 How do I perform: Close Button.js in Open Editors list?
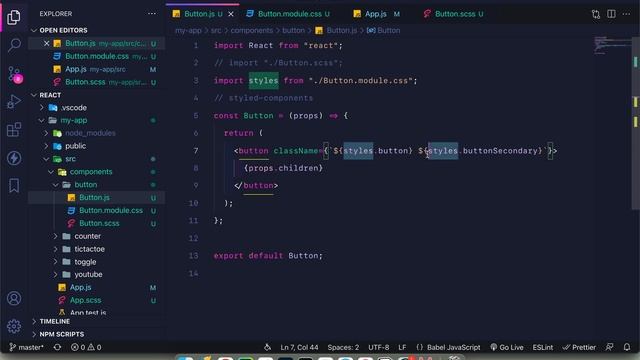[47, 43]
